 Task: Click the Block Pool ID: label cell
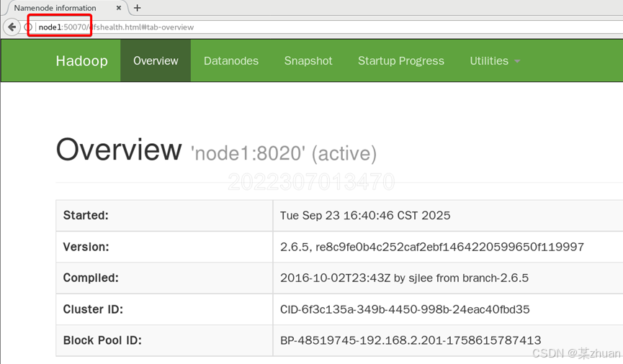164,340
